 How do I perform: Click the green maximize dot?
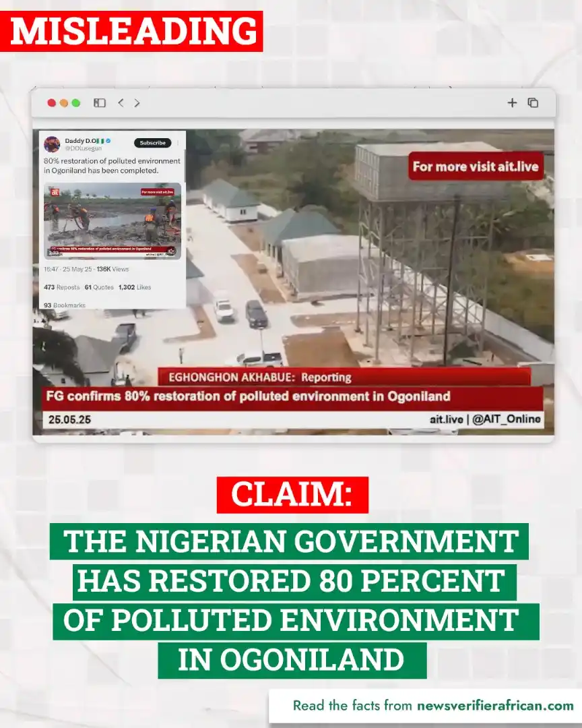(x=75, y=102)
